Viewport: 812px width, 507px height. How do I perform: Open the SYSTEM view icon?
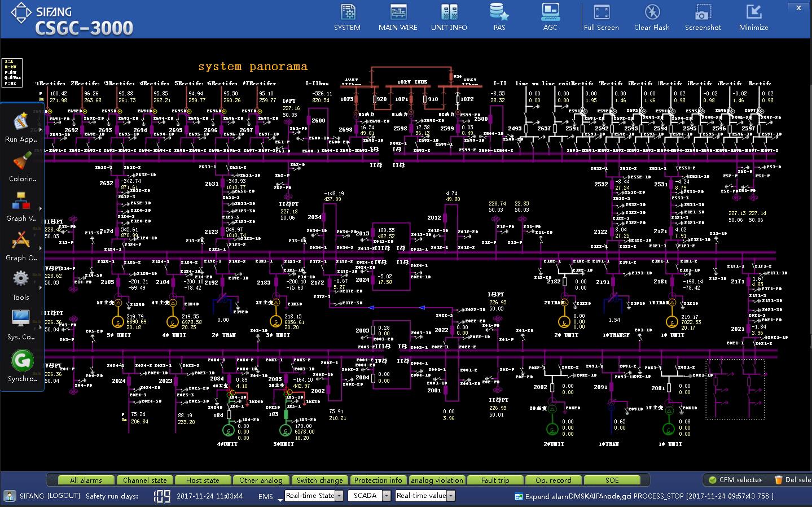pyautogui.click(x=347, y=12)
